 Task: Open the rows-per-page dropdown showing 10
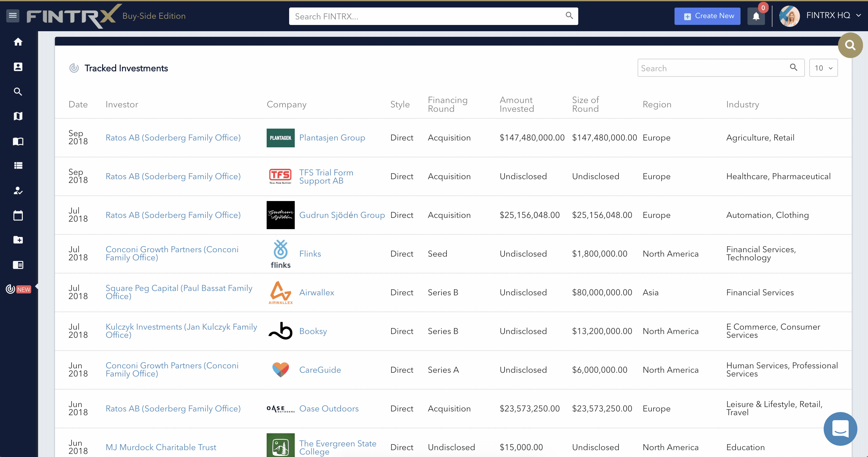tap(824, 68)
